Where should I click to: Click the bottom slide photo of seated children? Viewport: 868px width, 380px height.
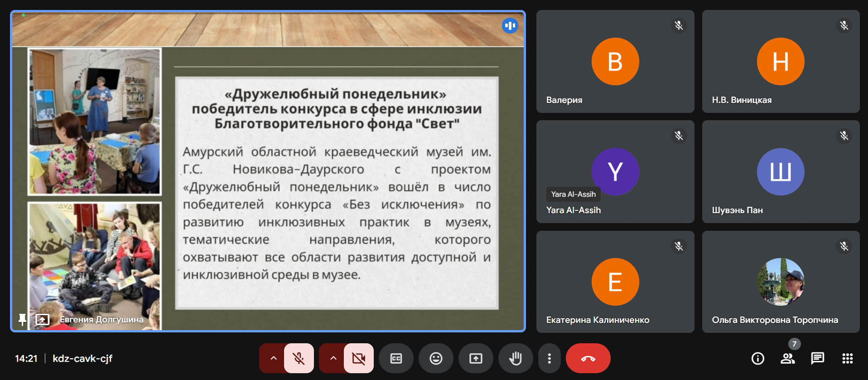(95, 266)
